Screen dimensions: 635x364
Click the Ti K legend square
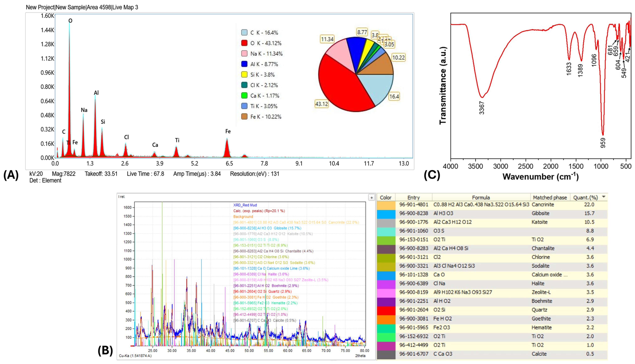(x=244, y=106)
